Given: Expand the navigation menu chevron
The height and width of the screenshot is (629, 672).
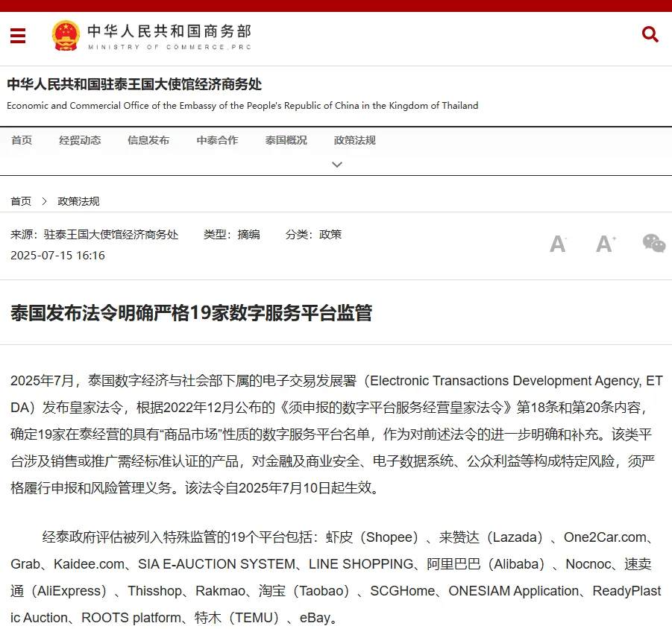Looking at the screenshot, I should click(x=337, y=165).
